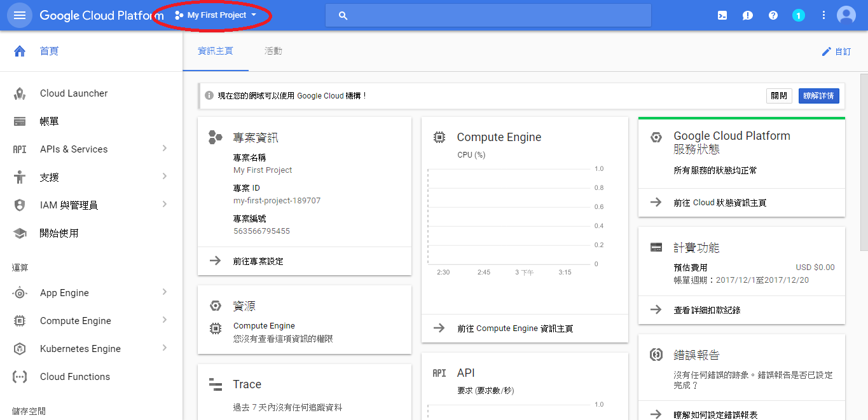Image resolution: width=868 pixels, height=420 pixels.
Task: Expand the APIs & Services submenu chevron
Action: [165, 149]
